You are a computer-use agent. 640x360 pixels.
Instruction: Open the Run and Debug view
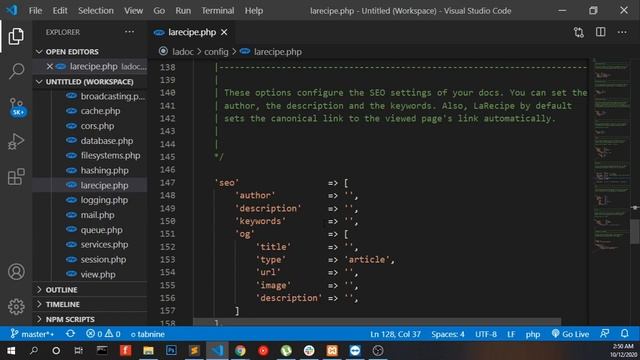16,142
